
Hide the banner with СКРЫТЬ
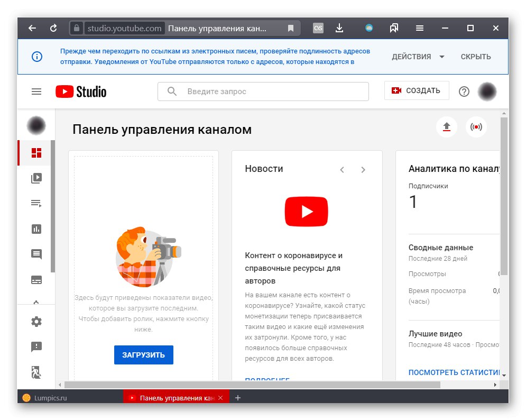pos(476,57)
